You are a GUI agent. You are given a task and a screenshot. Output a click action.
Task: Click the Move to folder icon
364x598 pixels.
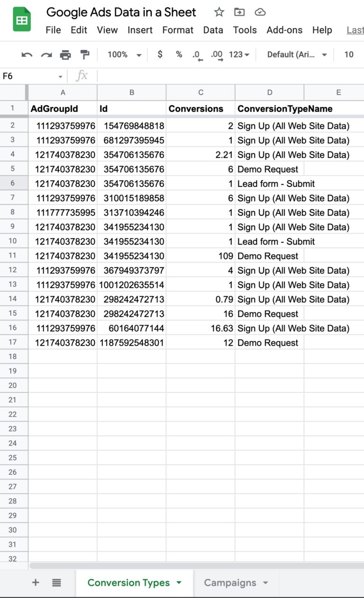point(239,12)
